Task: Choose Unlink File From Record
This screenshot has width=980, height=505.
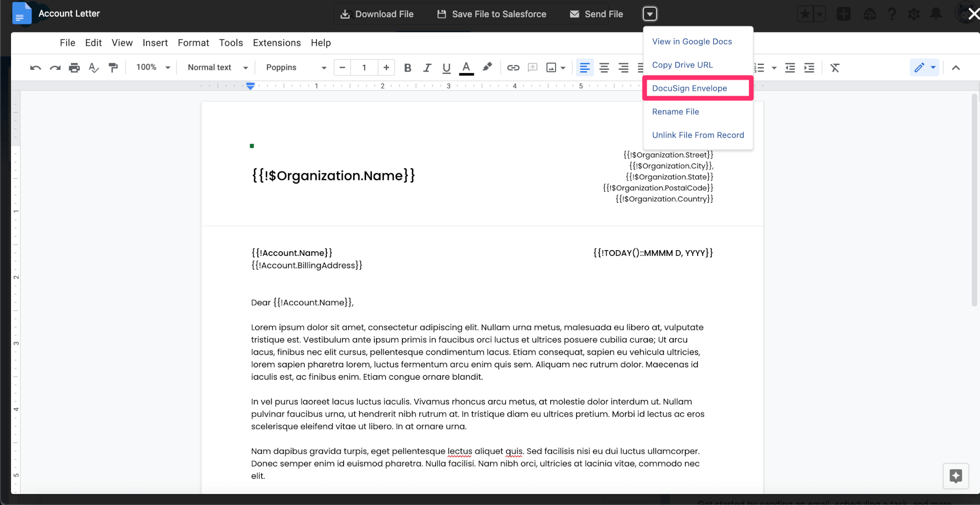Action: 698,135
